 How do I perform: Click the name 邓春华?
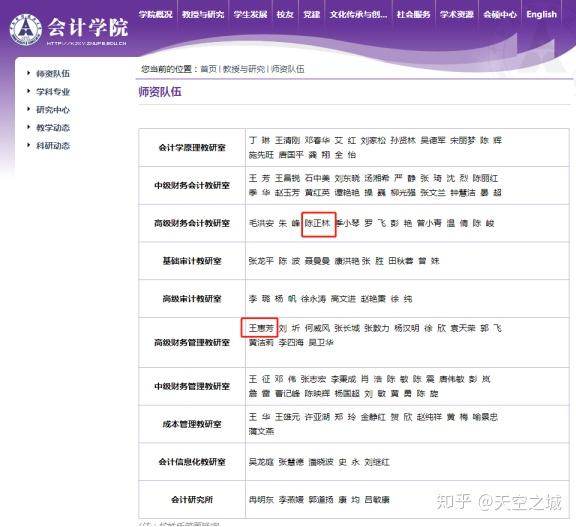(317, 140)
